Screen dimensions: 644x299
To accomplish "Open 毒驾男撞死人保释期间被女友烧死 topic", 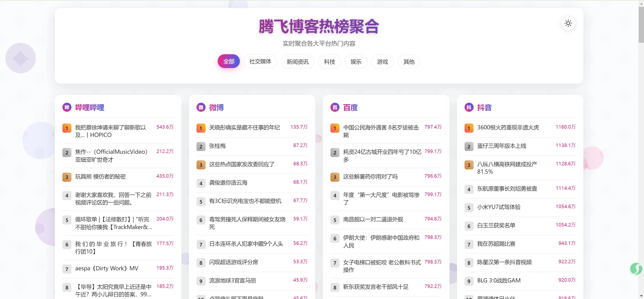I will (x=252, y=223).
